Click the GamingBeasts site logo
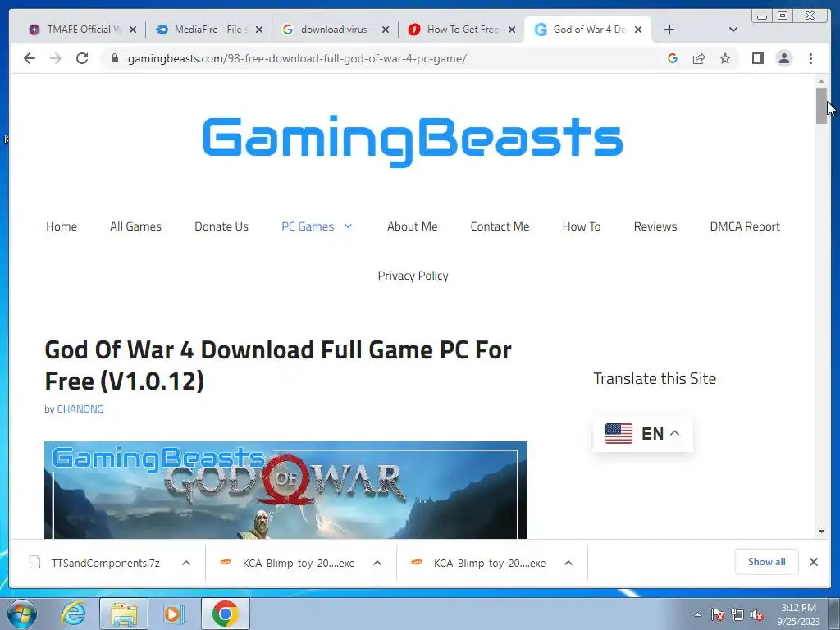 (413, 140)
